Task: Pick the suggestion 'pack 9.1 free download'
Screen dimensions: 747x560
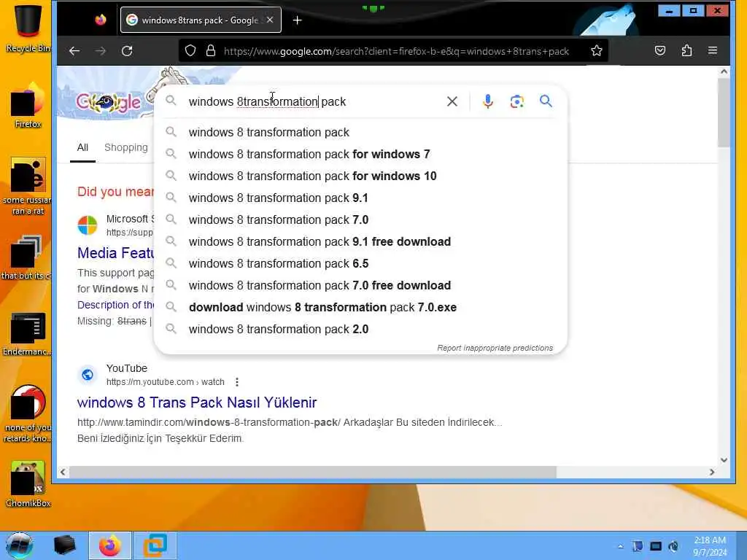Action: pos(360,241)
